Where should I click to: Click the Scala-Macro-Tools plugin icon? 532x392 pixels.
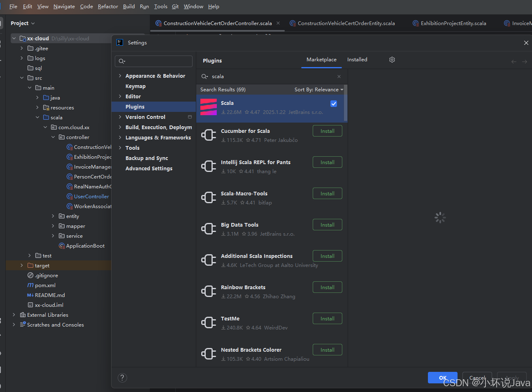coord(209,197)
